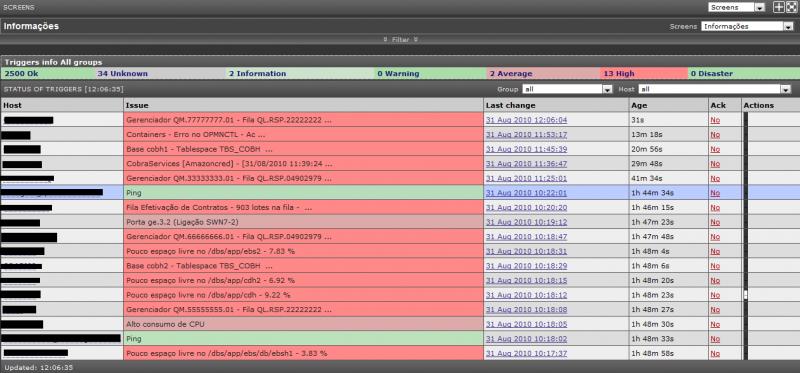Open the 31 Aug 2010 11:45:39 event link

click(526, 149)
